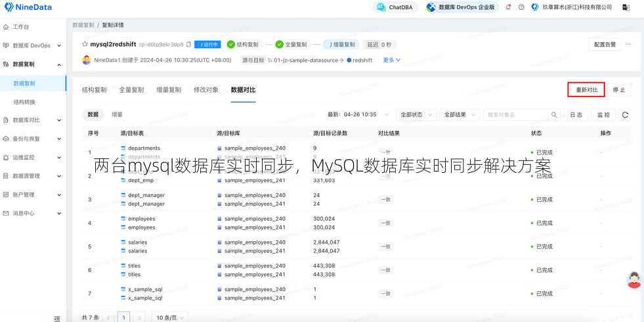Click the NineData logo

[x=27, y=7]
